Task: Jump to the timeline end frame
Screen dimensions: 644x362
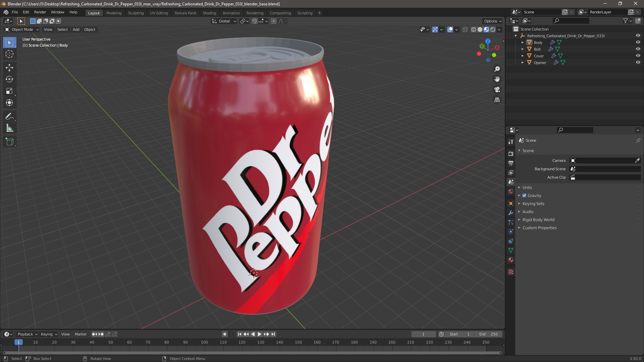Action: click(x=273, y=334)
